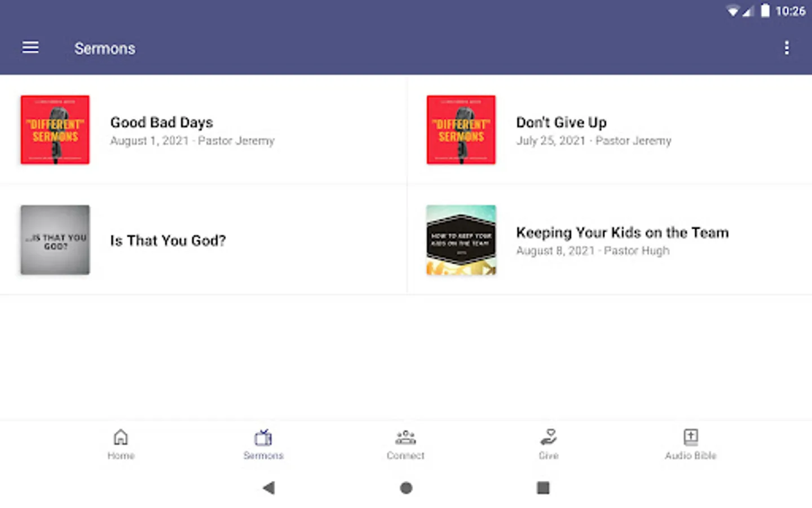Image resolution: width=812 pixels, height=508 pixels.
Task: Open Good Bad Days sermon thumbnail
Action: [55, 130]
